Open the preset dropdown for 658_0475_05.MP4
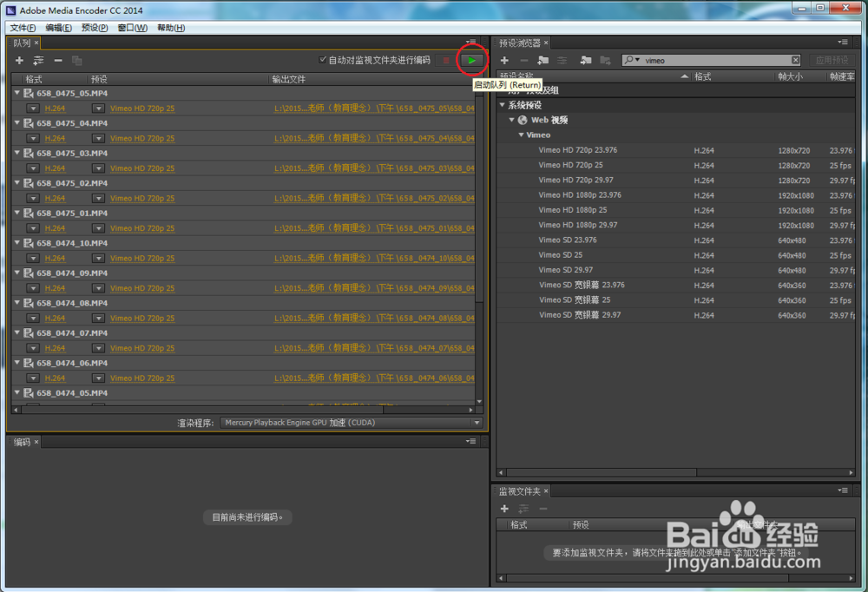Image resolution: width=868 pixels, height=592 pixels. pyautogui.click(x=99, y=109)
